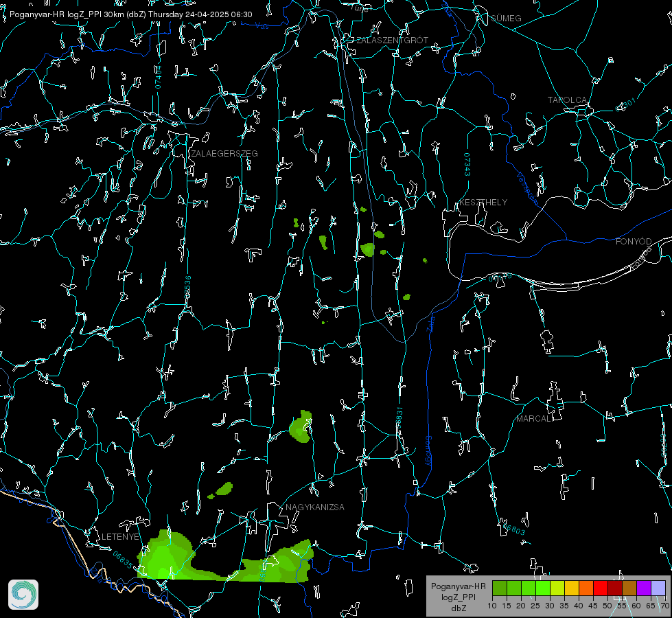Screen dimensions: 672x618
Task: Click road number 06803 label
Action: click(x=513, y=527)
